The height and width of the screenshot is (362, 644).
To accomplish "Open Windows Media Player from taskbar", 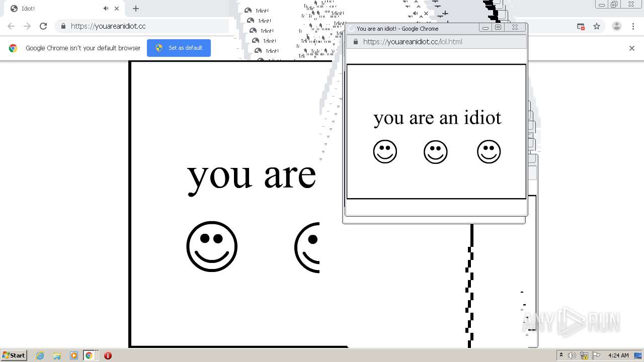I will point(73,355).
